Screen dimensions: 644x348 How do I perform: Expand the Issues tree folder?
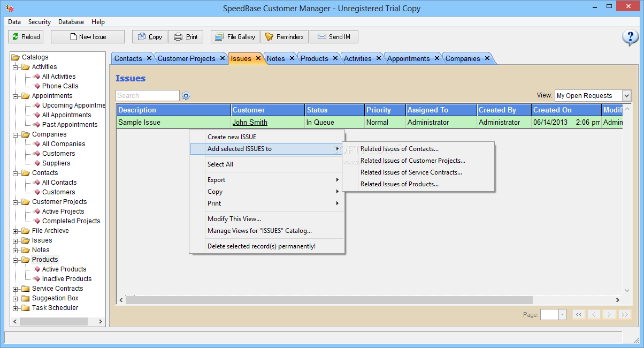pyautogui.click(x=16, y=240)
